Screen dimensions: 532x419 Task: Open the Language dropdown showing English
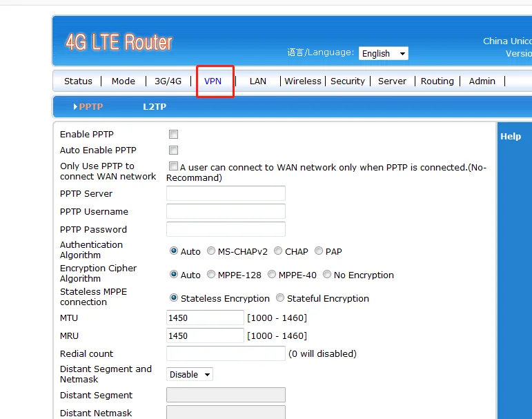384,53
